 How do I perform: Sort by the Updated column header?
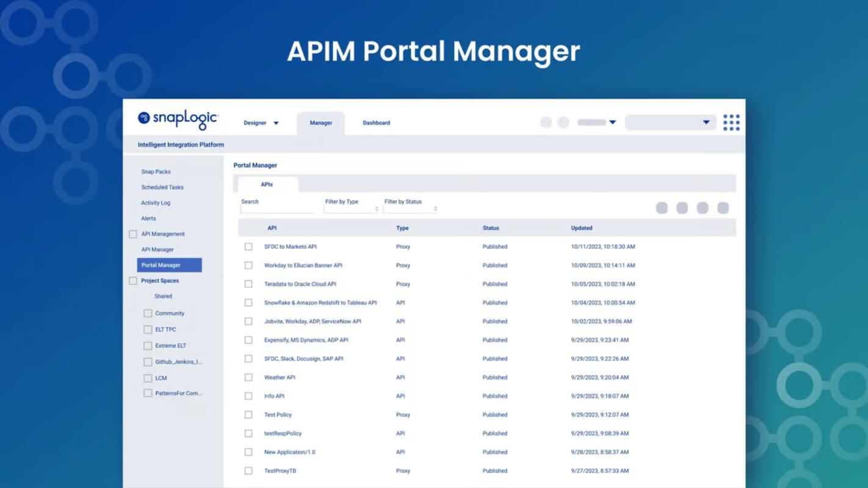pos(582,228)
